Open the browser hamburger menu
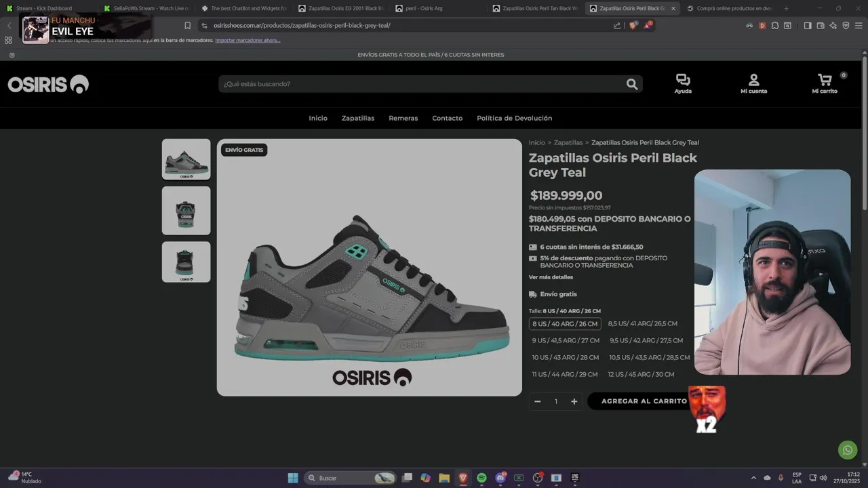Viewport: 868px width, 488px height. pos(859,26)
